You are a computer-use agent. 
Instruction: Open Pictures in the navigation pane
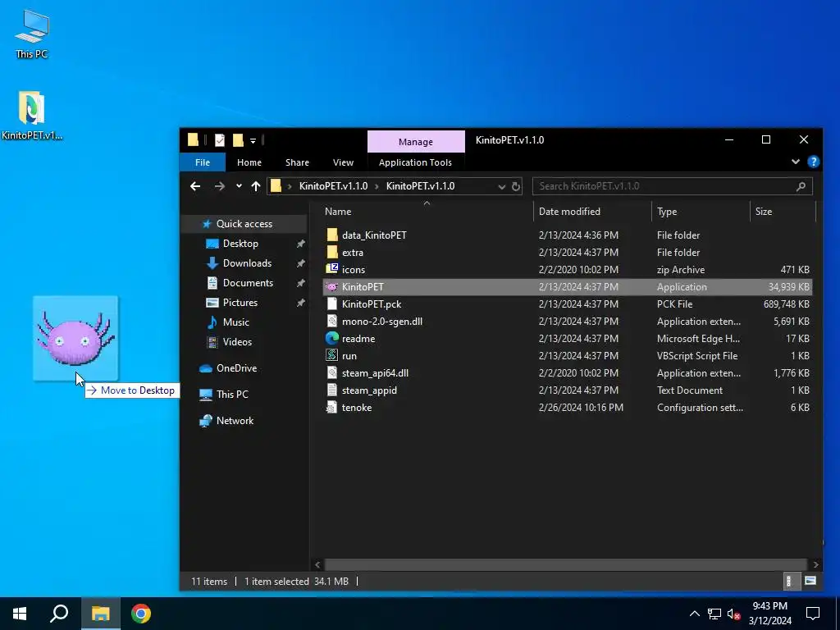[x=240, y=303]
